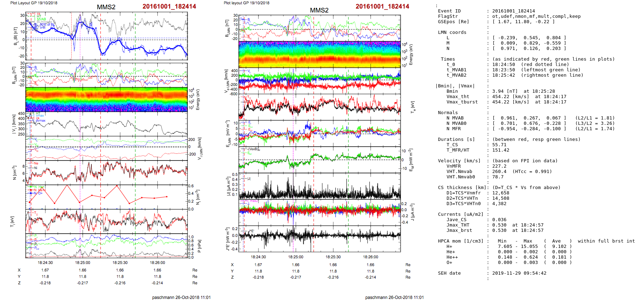644x300 pixels.
Task: Click the ion energy spectrogram in the left plot
Action: tap(106, 99)
